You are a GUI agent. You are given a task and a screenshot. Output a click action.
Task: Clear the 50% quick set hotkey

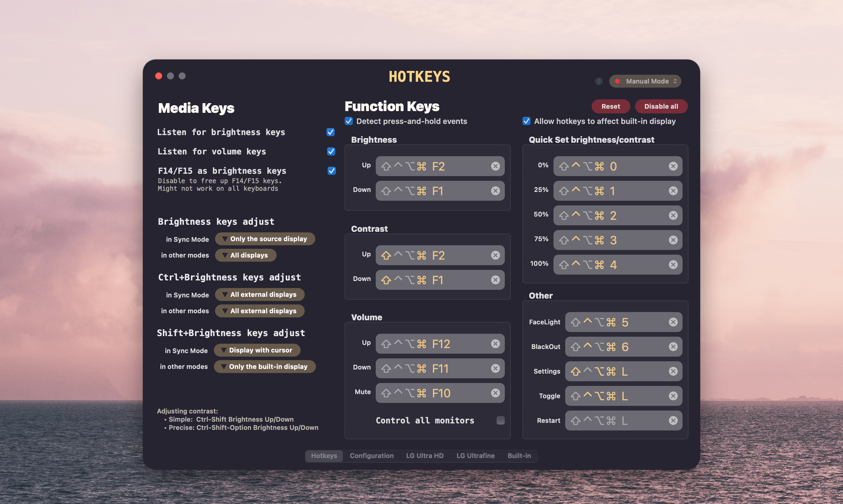(x=673, y=215)
